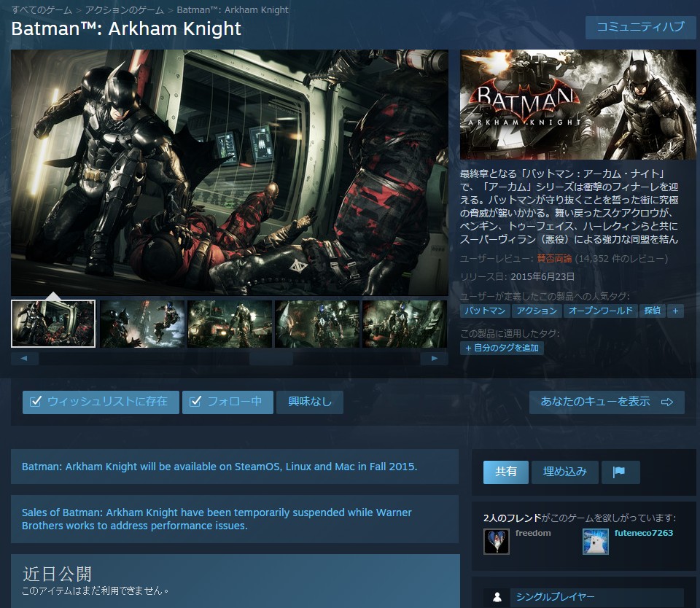Screen dimensions: 700x608
Task: Click the screenshot strip scrollbar handle
Action: [x=271, y=359]
